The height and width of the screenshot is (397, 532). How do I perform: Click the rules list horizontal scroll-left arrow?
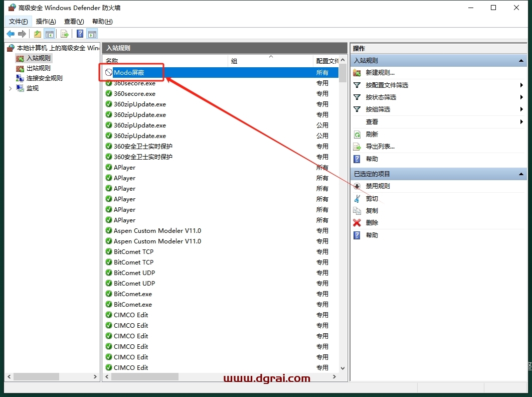(107, 376)
